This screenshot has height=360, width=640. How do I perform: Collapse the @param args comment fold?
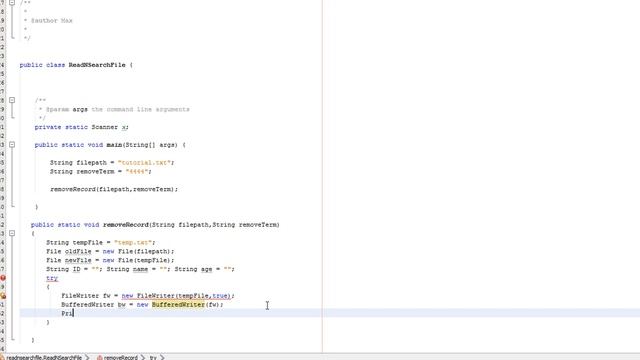coord(12,100)
